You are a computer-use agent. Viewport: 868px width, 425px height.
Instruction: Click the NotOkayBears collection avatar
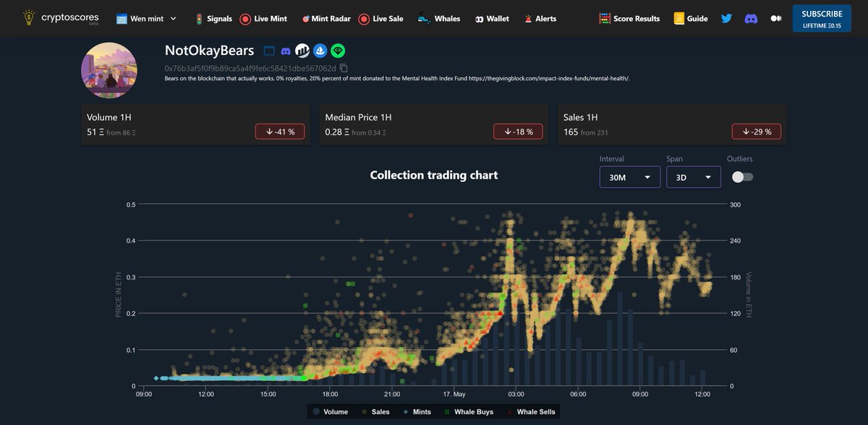109,69
